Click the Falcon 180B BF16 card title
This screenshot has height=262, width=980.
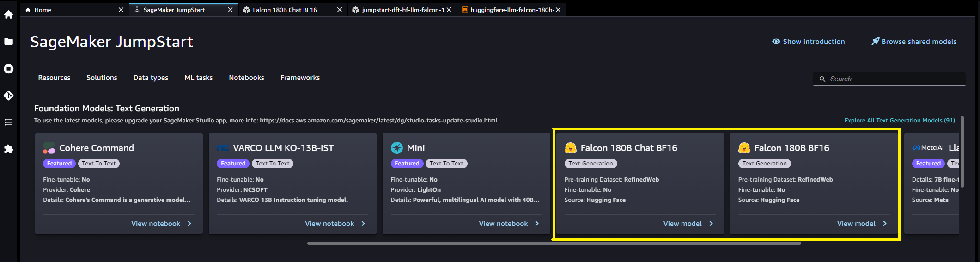click(x=791, y=148)
